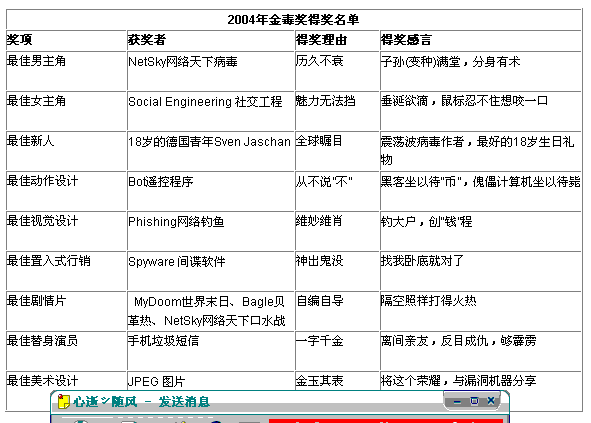This screenshot has width=591, height=423.
Task: Click the JPEG 图片 cell
Action: (x=211, y=381)
